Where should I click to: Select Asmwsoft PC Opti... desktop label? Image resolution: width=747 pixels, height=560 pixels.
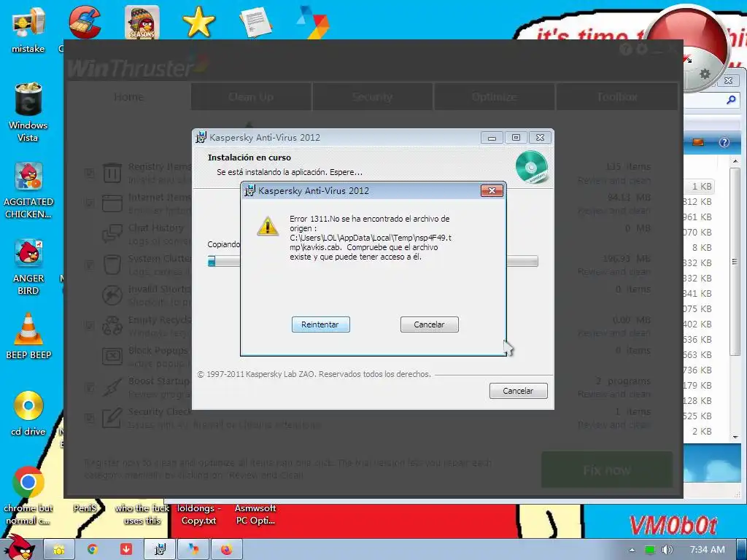[255, 514]
